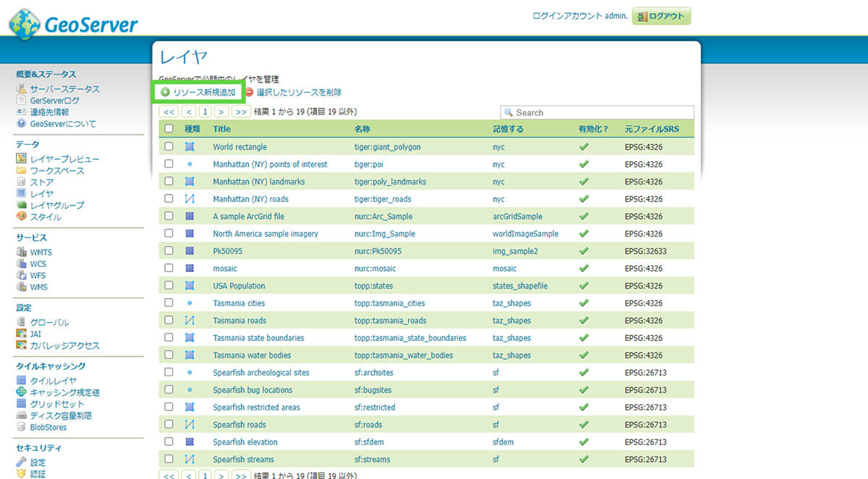Click the JAI settings icon
868x479 pixels.
click(22, 334)
